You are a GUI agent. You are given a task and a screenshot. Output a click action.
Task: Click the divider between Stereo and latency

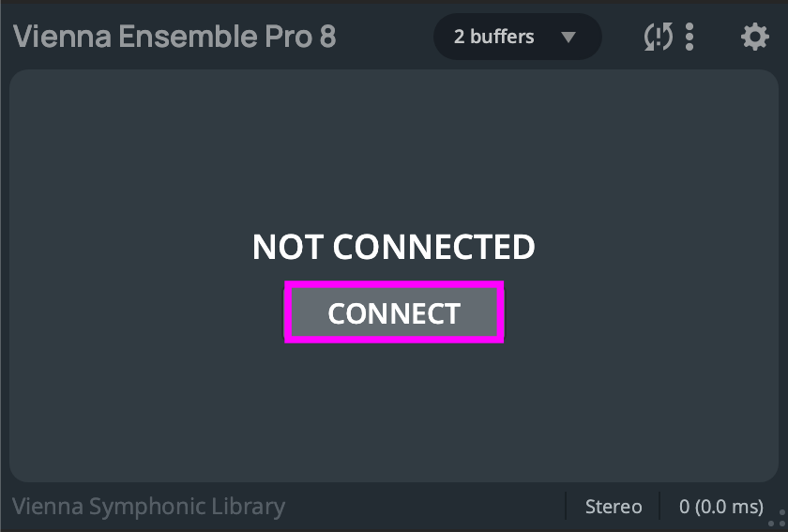pyautogui.click(x=659, y=507)
